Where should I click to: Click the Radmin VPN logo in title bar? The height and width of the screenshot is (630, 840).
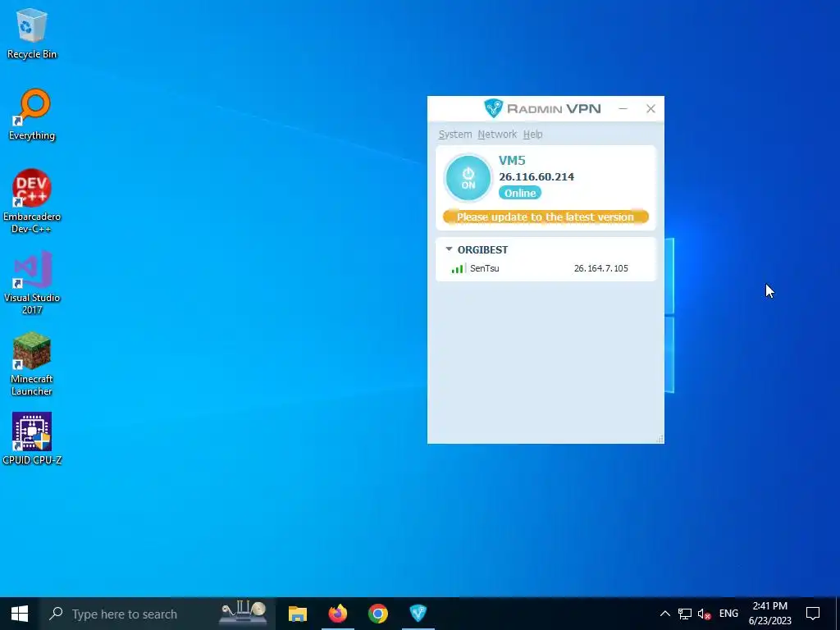pyautogui.click(x=542, y=109)
